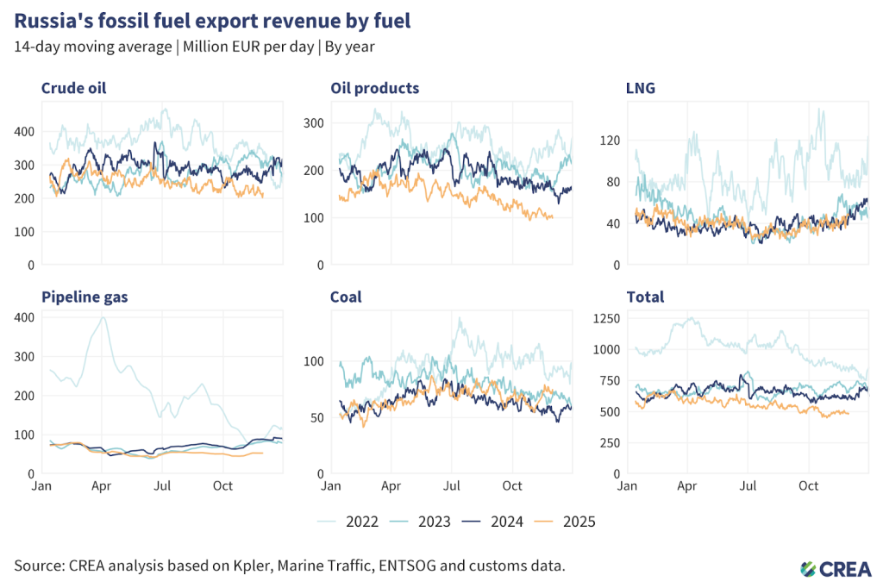Click the Oct x-axis label under the Total chart

pos(808,486)
